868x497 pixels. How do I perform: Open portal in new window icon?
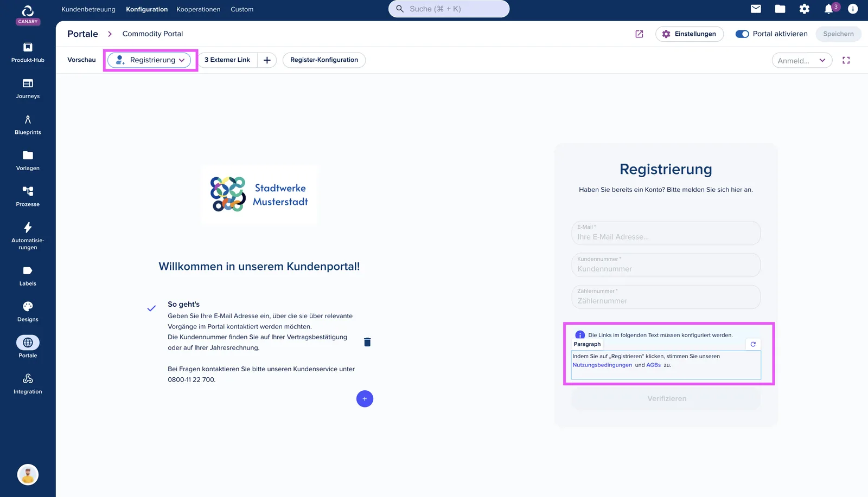click(639, 34)
